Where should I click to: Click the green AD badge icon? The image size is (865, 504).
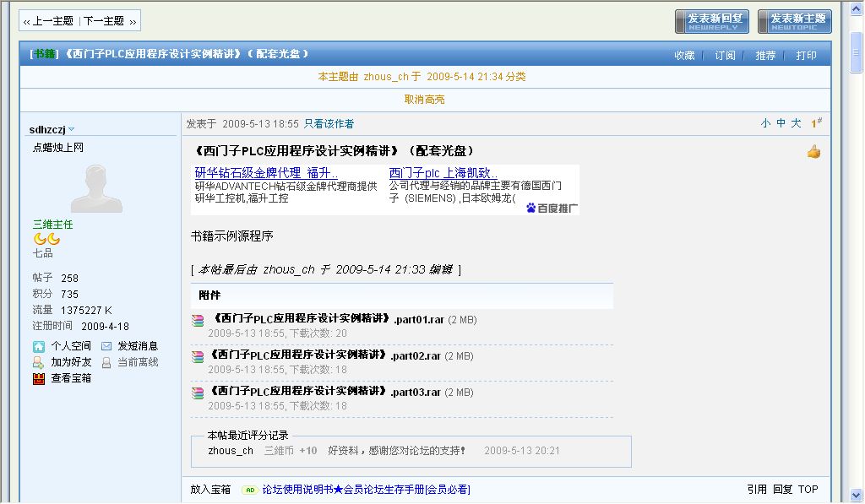click(x=250, y=490)
